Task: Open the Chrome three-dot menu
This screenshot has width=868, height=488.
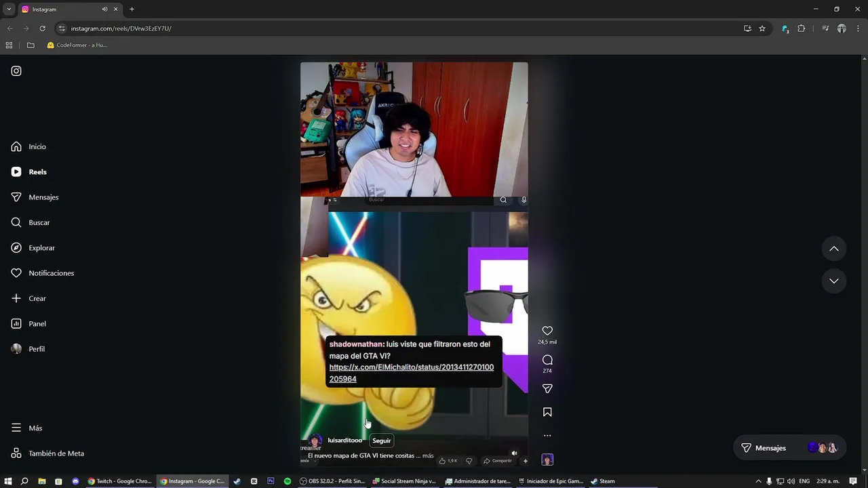Action: (858, 28)
